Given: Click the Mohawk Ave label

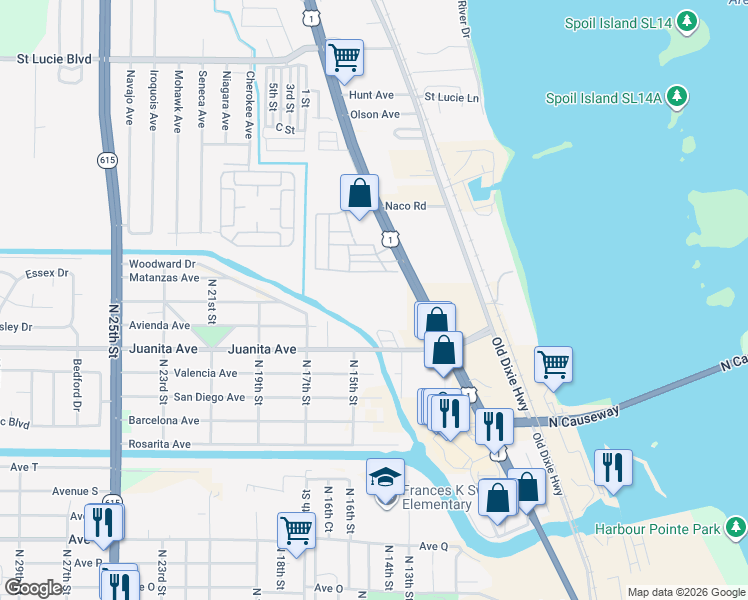Looking at the screenshot, I should [178, 102].
